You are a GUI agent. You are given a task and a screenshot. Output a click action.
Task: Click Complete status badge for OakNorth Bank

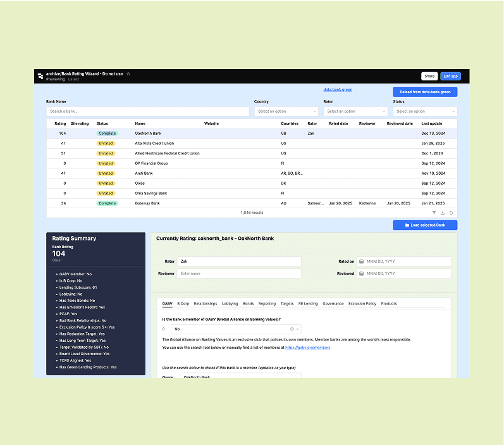[107, 133]
